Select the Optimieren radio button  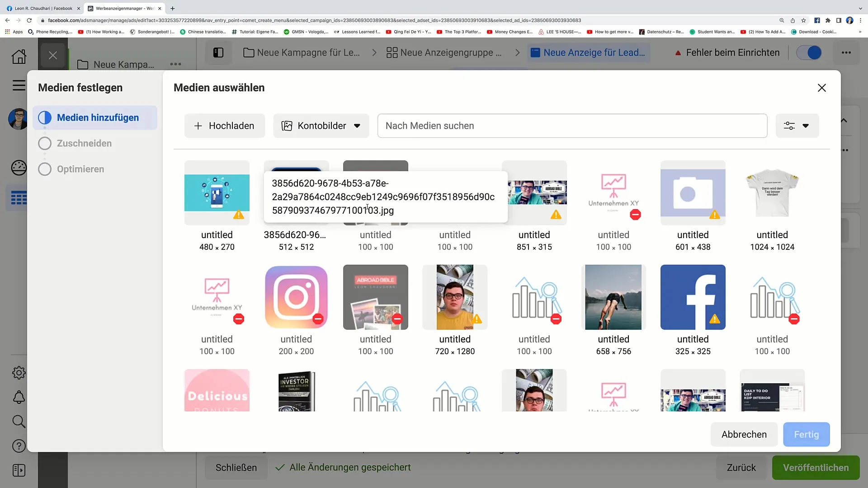(x=44, y=169)
